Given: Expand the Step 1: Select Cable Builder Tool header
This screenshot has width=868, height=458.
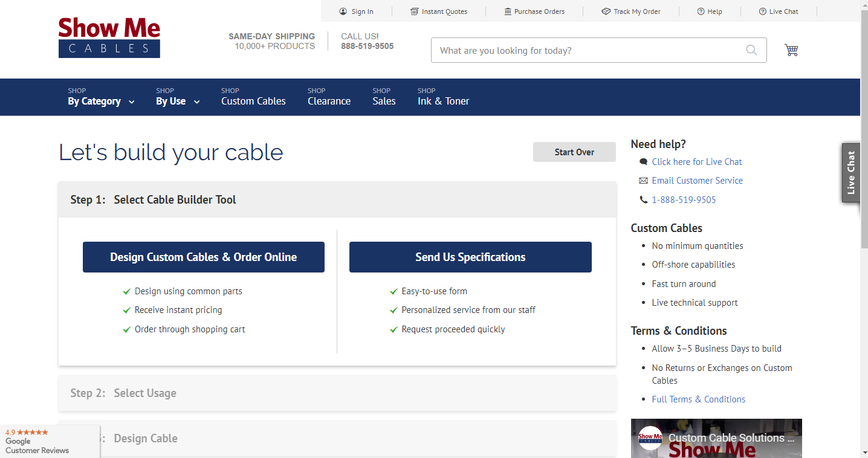Looking at the screenshot, I should (x=337, y=199).
